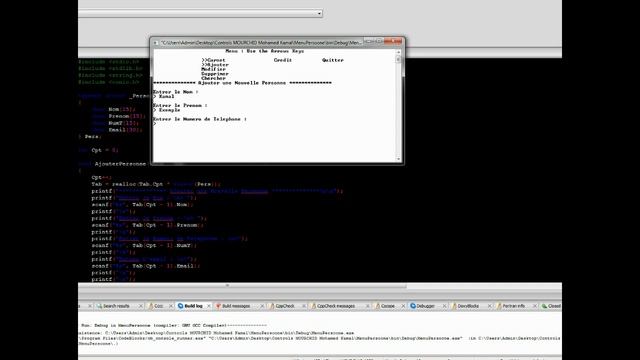640x360 pixels.
Task: Click the 'Ajouter une Nouvelle Personne' heading
Action: (242, 83)
